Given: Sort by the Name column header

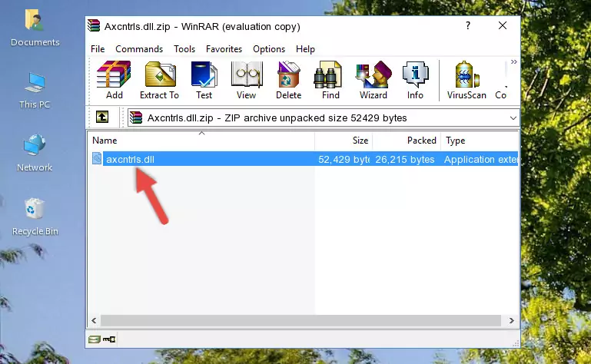Looking at the screenshot, I should pyautogui.click(x=201, y=141).
